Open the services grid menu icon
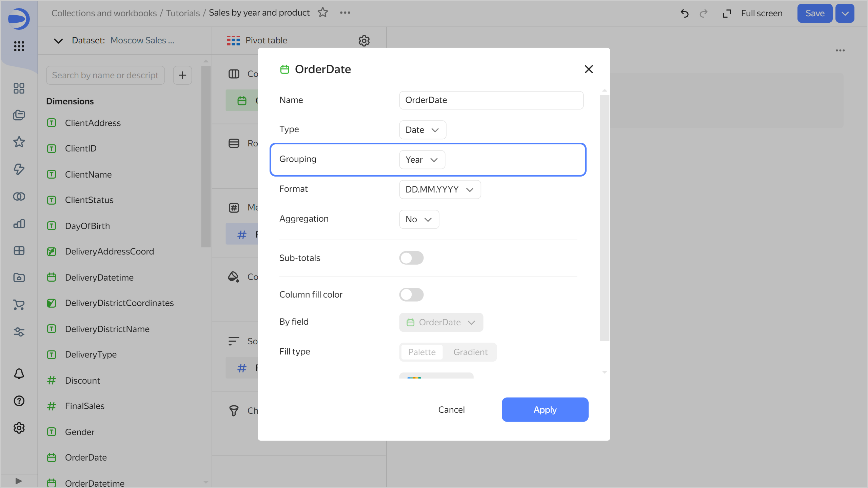Viewport: 868px width, 488px height. coord(19,46)
